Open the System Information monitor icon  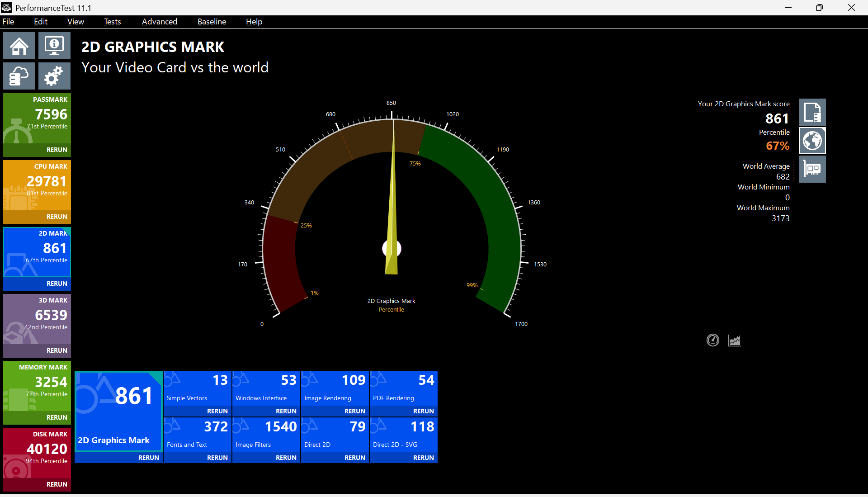(54, 46)
